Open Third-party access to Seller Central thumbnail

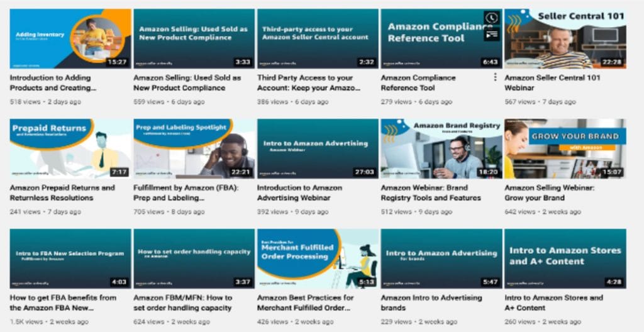[x=318, y=38]
